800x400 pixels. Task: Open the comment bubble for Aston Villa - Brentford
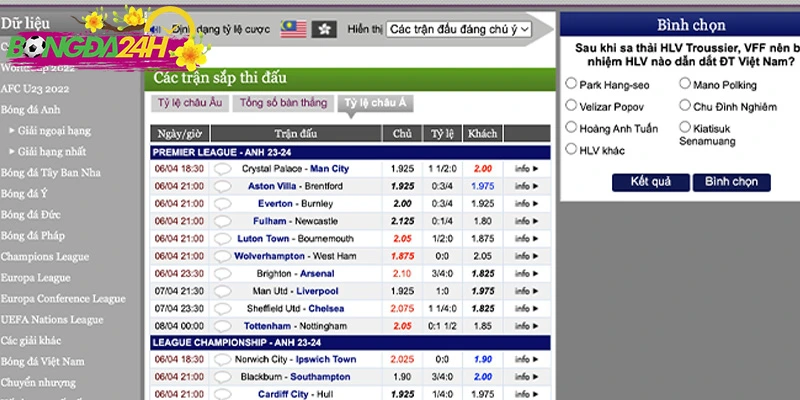point(222,186)
